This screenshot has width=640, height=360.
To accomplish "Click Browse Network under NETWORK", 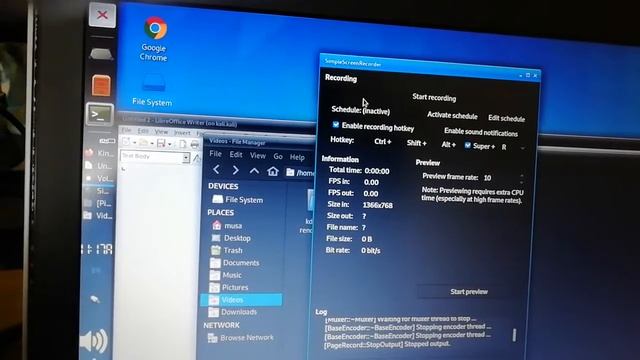I will pos(240,338).
